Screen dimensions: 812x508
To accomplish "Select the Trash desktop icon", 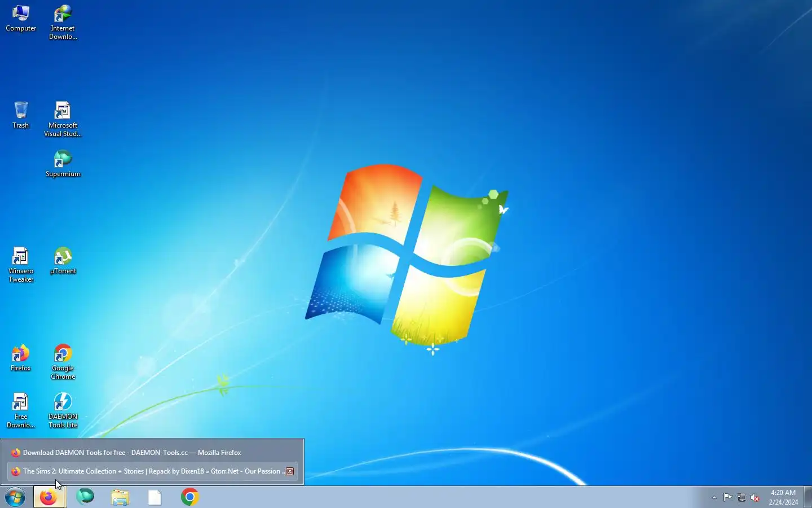I will (x=21, y=115).
